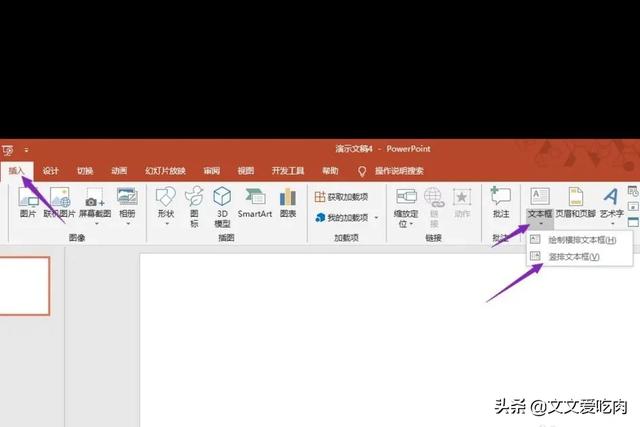
Task: Open the 形状 shapes gallery
Action: pos(166,202)
